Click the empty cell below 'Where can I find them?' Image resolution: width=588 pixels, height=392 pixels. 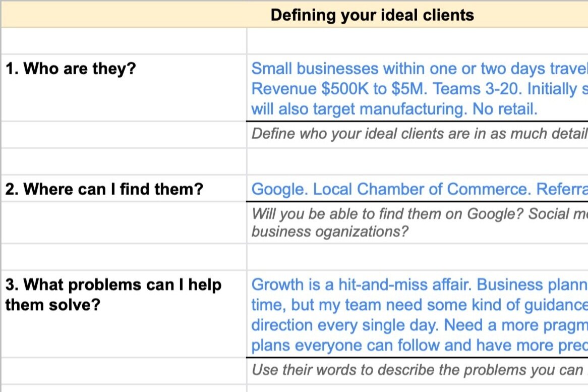click(124, 223)
